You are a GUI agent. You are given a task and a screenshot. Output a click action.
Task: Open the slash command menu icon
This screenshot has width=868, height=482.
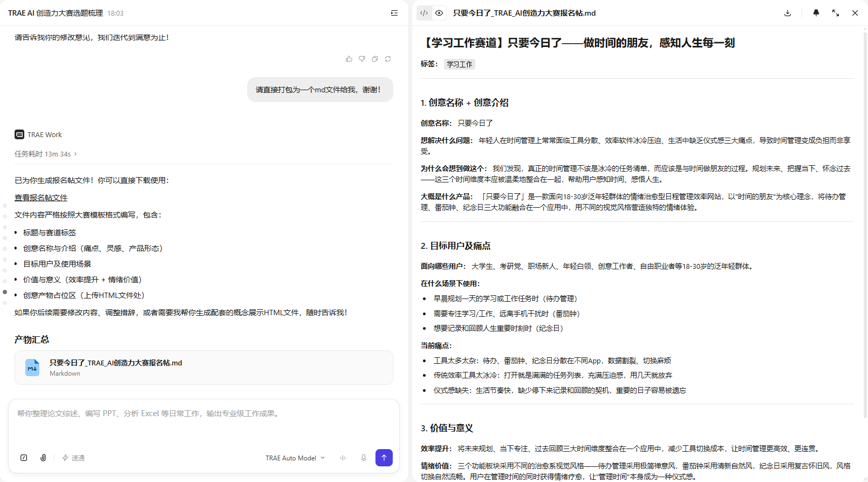tap(24, 458)
